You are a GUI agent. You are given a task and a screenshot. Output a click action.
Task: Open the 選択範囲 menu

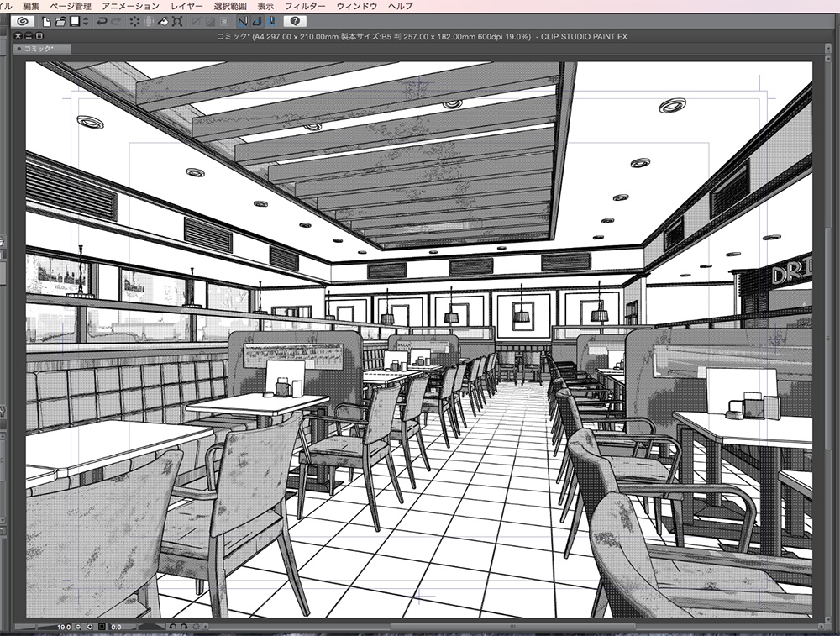pyautogui.click(x=230, y=6)
